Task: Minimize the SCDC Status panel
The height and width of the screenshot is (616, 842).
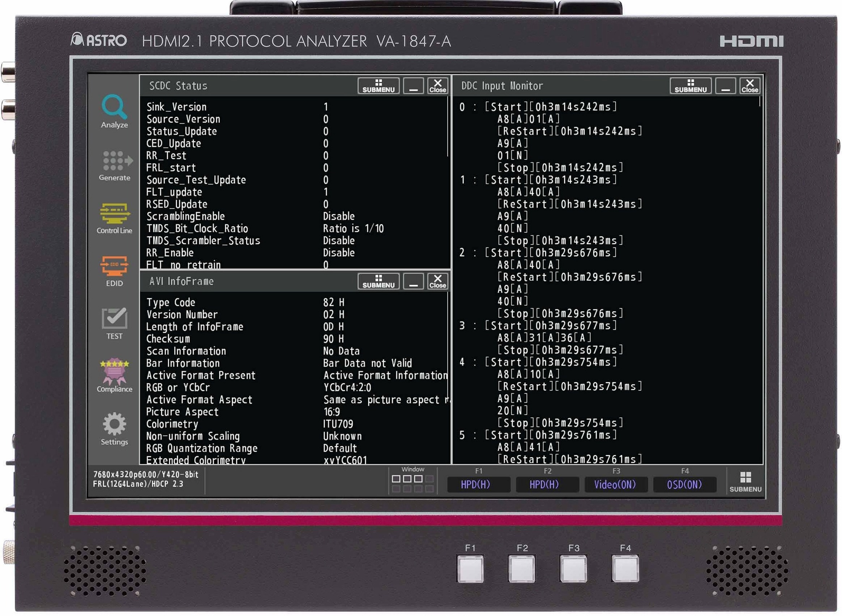Action: pyautogui.click(x=413, y=86)
